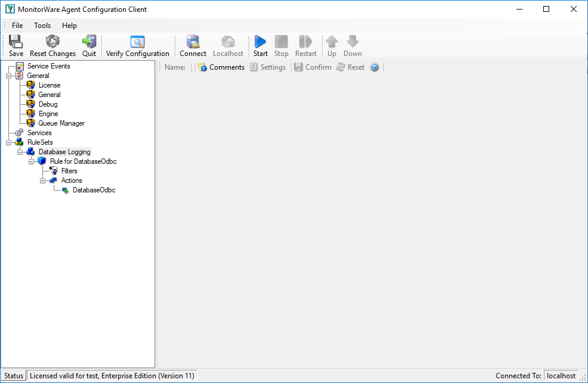
Task: Click the Reset button next to Confirm
Action: (x=350, y=67)
